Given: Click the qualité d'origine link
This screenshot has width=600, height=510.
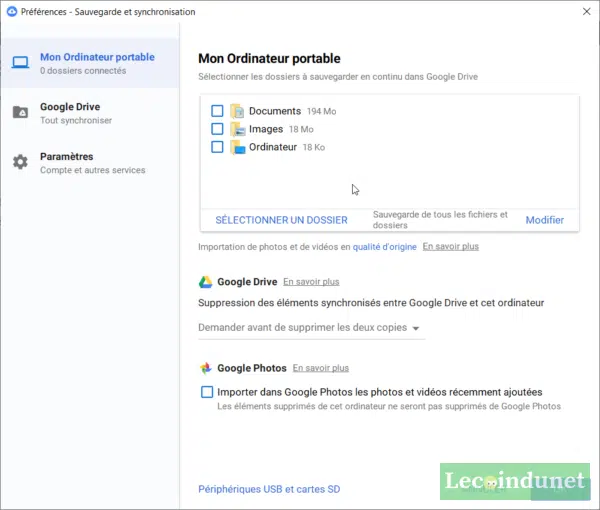Looking at the screenshot, I should click(x=385, y=247).
